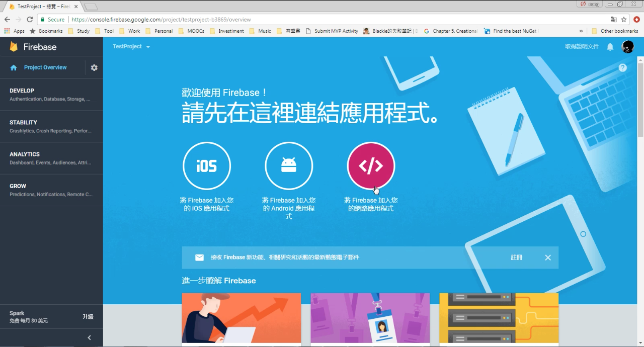
Task: Expand the DEVELOP section
Action: click(x=51, y=95)
